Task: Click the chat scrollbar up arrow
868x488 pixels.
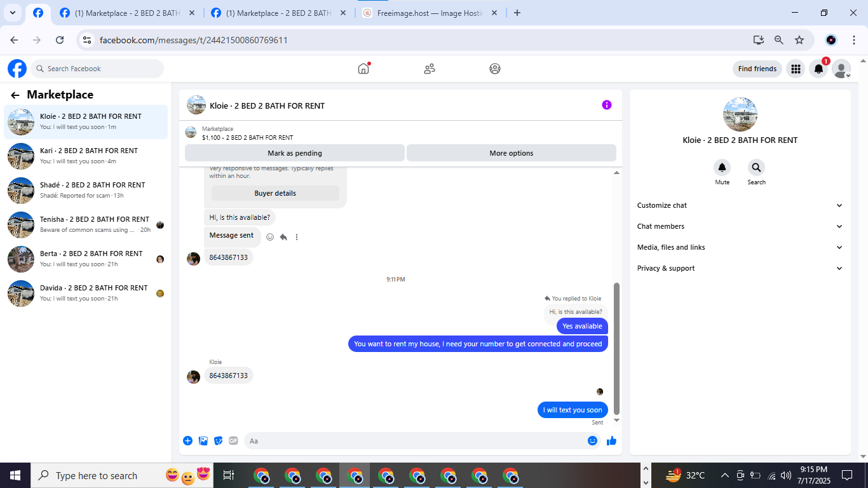Action: tap(616, 173)
